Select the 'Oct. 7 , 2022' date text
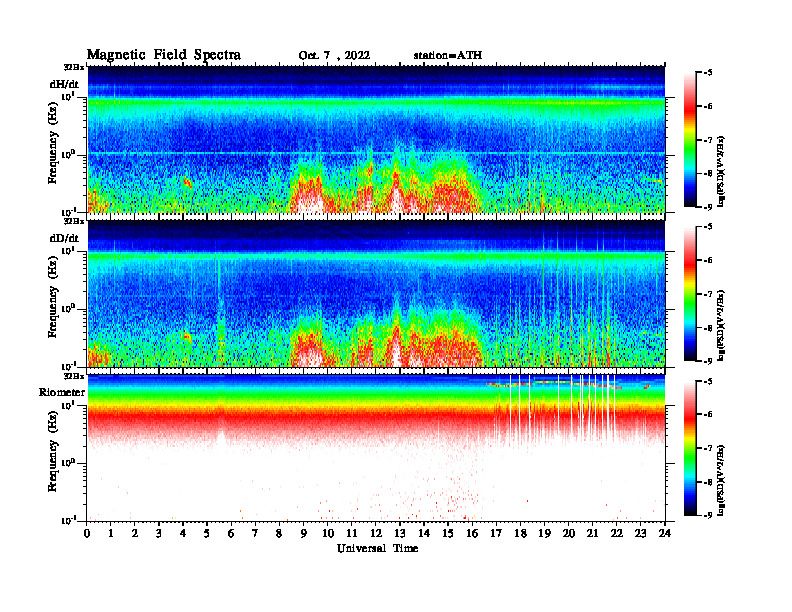This screenshot has height=612, width=792. [x=334, y=56]
